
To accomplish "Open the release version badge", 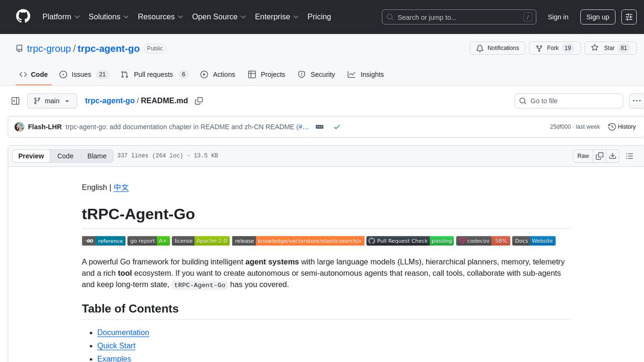I will tap(298, 241).
